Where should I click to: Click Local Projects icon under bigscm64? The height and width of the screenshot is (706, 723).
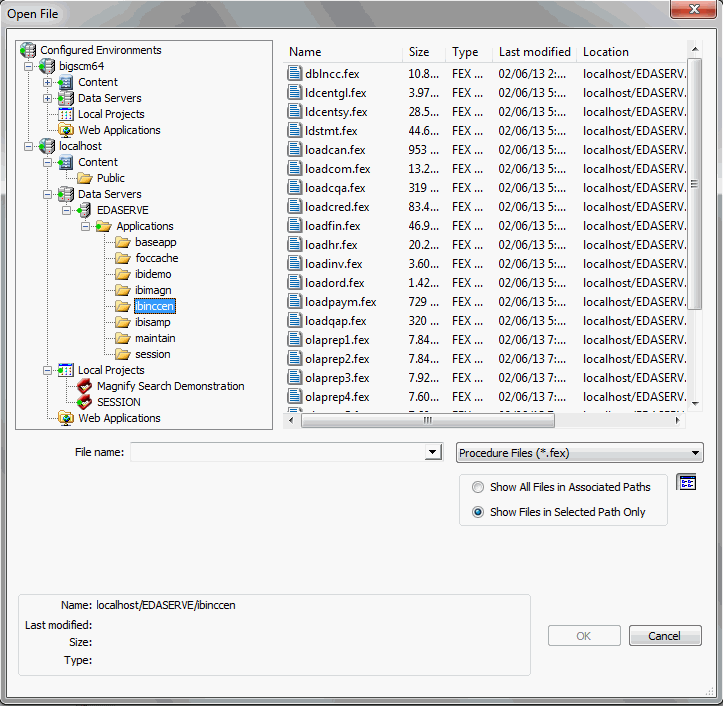tap(66, 114)
